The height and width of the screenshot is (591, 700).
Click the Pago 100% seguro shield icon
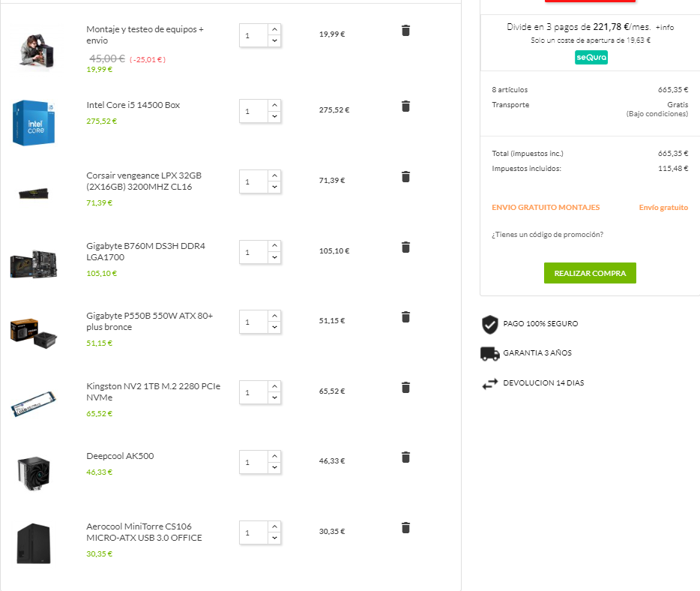[x=489, y=325]
